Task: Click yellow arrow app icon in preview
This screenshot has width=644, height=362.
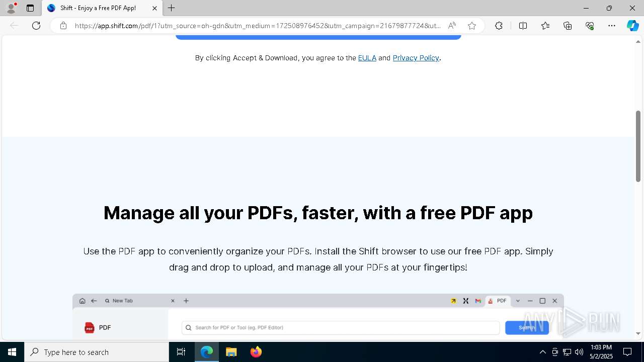Action: click(x=453, y=301)
